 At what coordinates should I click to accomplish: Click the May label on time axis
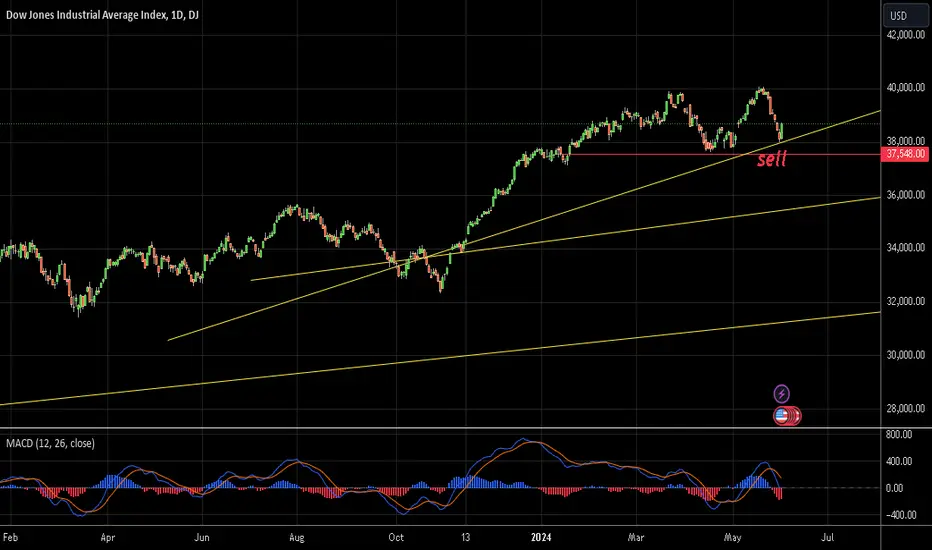pos(732,538)
